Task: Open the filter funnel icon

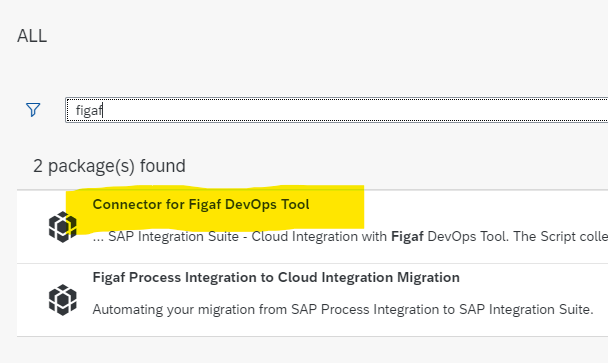Action: coord(33,110)
